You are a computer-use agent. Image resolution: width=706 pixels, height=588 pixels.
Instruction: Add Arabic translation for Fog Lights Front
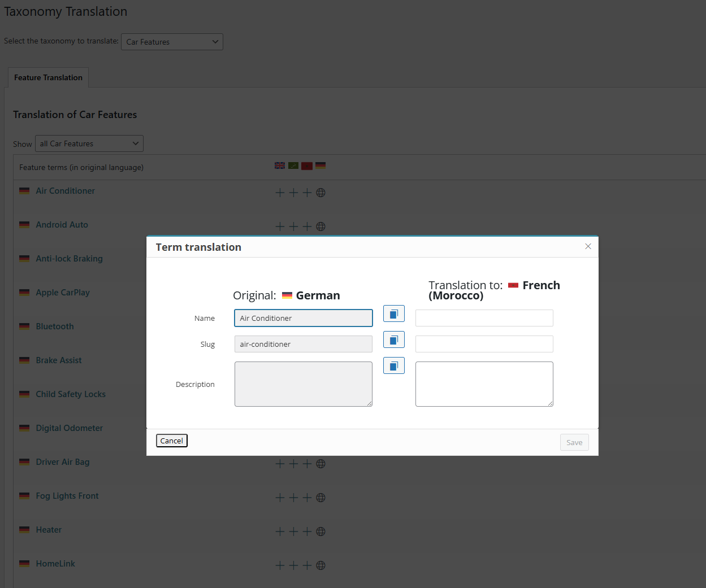click(293, 498)
